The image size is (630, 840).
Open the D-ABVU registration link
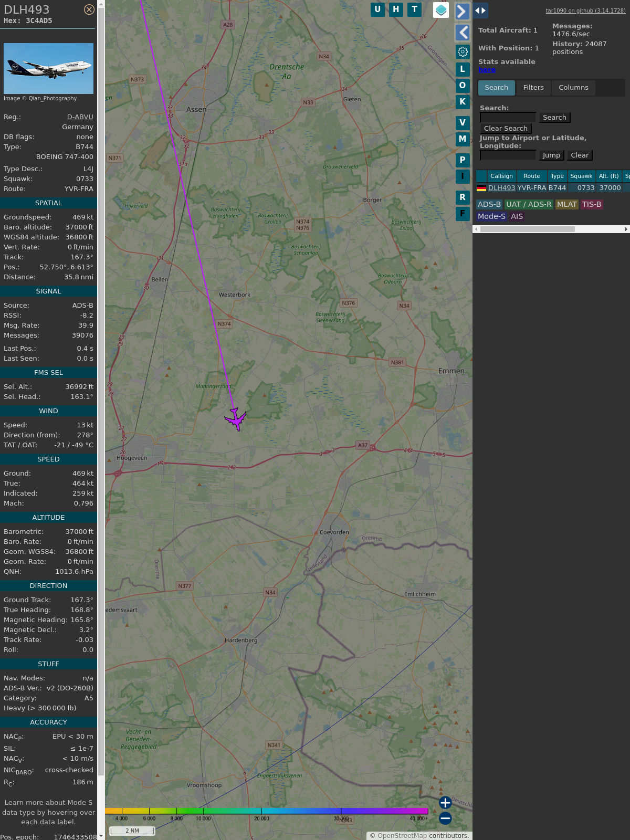coord(80,117)
